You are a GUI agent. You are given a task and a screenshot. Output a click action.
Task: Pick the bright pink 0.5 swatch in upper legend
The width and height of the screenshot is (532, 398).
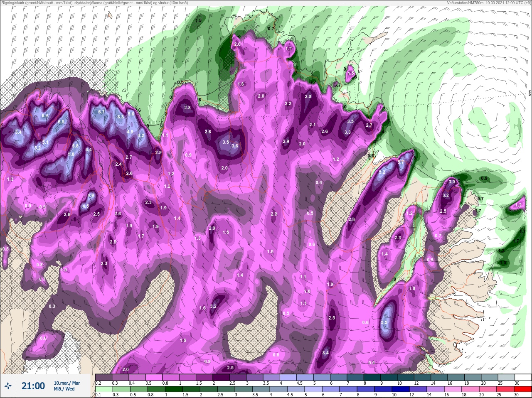(155, 377)
